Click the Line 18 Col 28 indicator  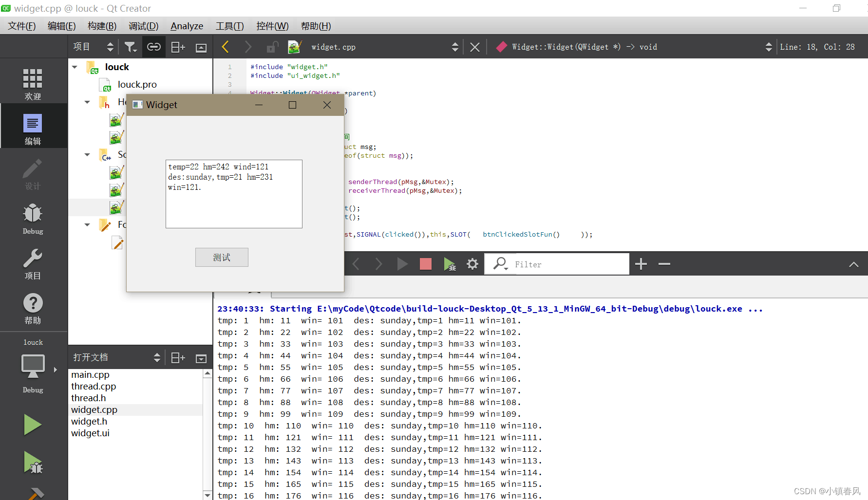817,47
